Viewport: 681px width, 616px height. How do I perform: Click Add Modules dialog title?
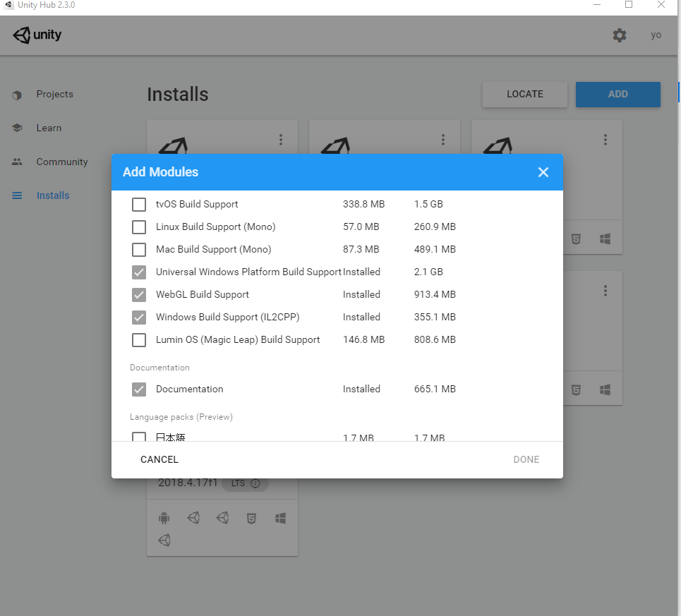[x=160, y=172]
